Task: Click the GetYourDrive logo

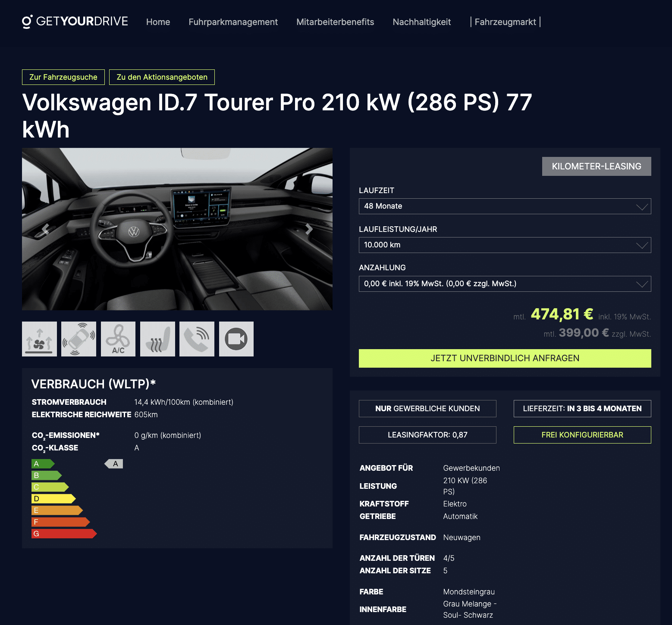Action: [x=75, y=22]
